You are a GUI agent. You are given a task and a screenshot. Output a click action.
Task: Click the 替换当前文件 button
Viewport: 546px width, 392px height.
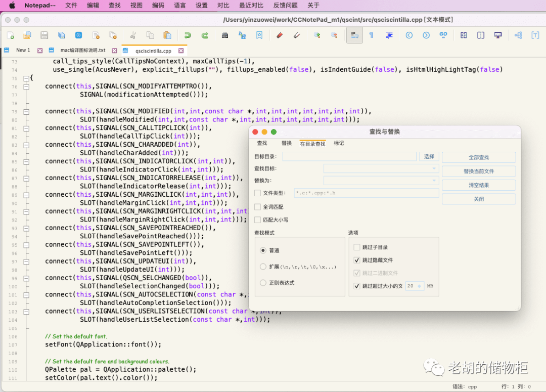click(479, 171)
